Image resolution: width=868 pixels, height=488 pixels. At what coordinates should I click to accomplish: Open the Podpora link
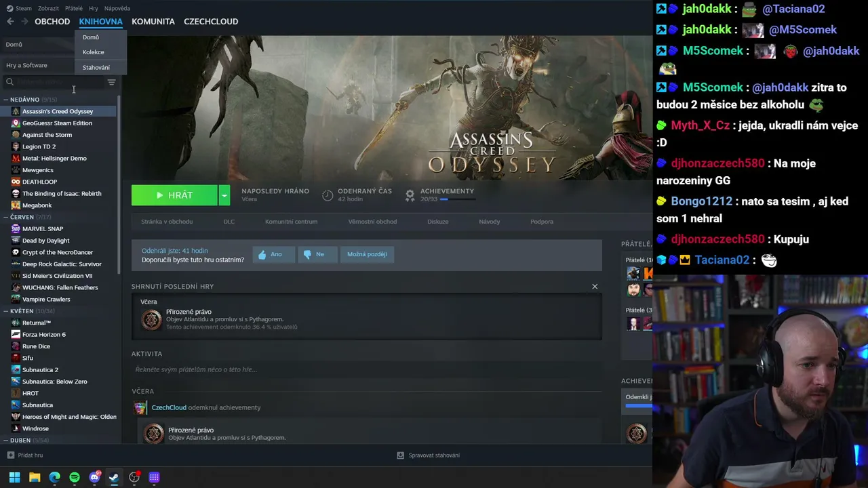542,222
